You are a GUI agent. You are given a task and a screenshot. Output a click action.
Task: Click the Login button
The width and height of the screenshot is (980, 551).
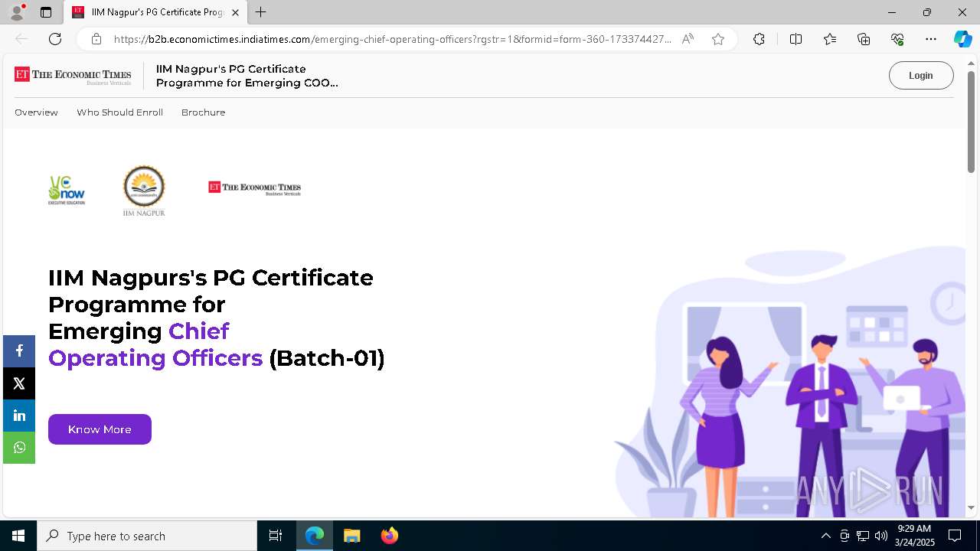point(921,75)
